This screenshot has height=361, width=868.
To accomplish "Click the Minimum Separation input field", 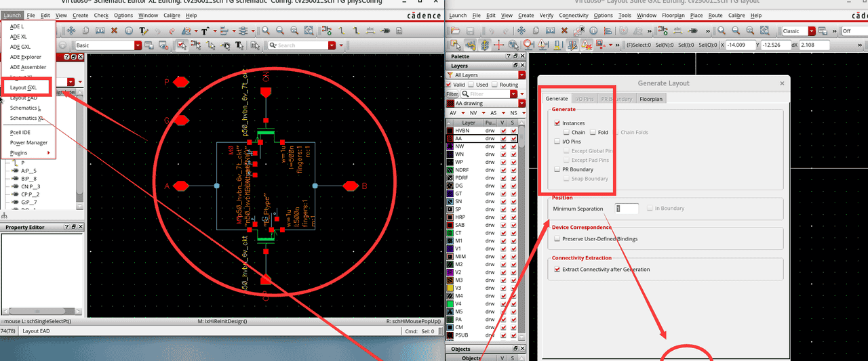I will pos(627,209).
